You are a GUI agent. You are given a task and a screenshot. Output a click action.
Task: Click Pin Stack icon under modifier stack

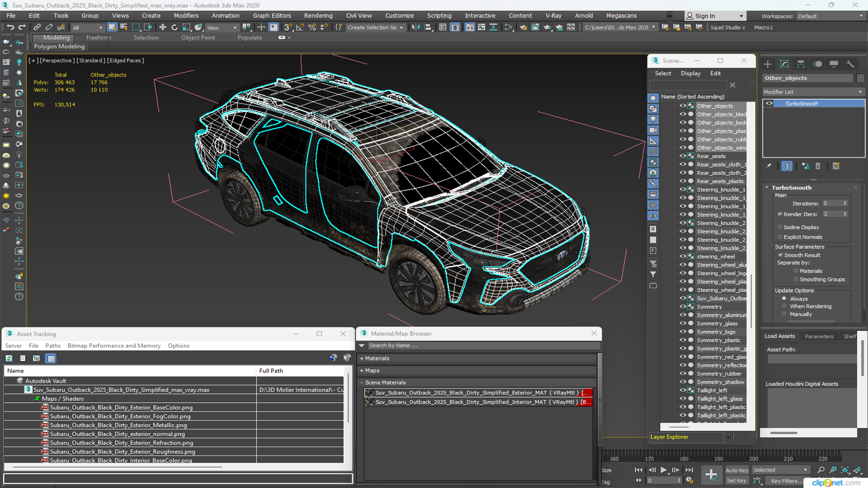(769, 166)
